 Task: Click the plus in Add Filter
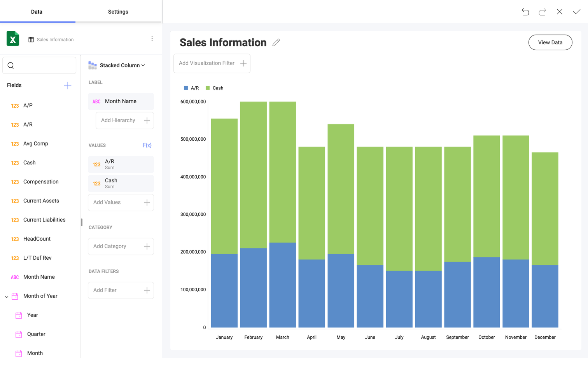coord(147,290)
